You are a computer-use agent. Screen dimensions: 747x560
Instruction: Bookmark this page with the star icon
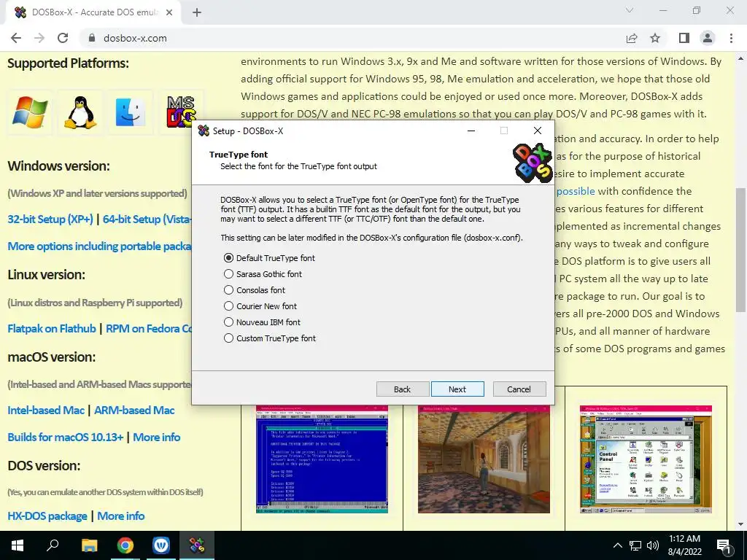(x=655, y=38)
